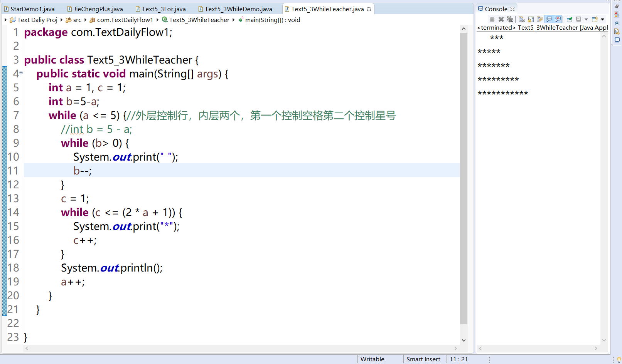This screenshot has width=622, height=364.
Task: Close the Console view tab
Action: click(512, 9)
